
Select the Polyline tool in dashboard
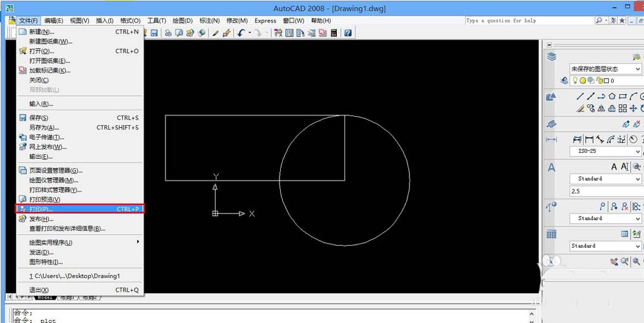click(601, 97)
